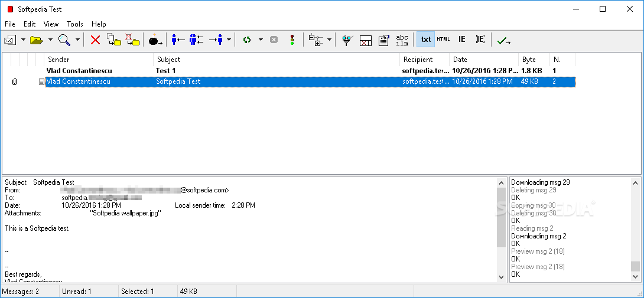Click the abc ilm text icon
The width and height of the screenshot is (644, 298).
coord(402,40)
